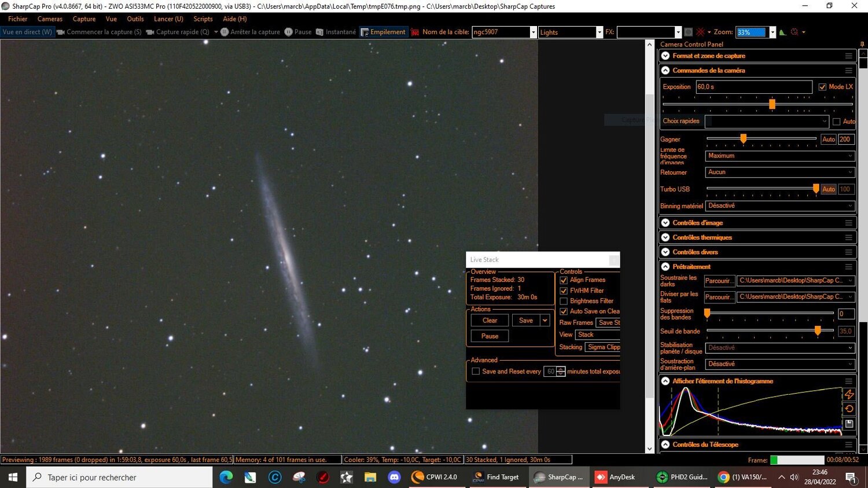868x488 pixels.
Task: Open the Choix rapides dropdown
Action: pyautogui.click(x=825, y=121)
